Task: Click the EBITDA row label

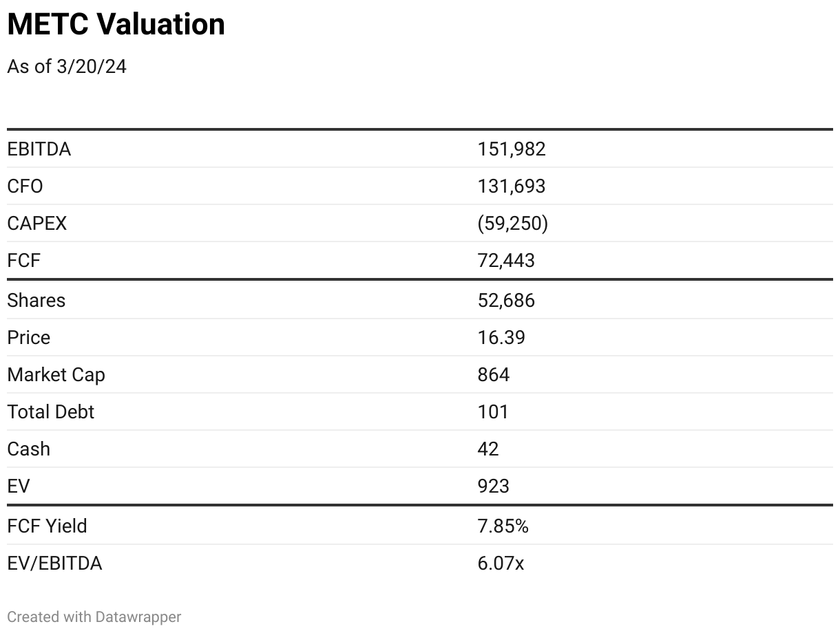Action: 39,149
